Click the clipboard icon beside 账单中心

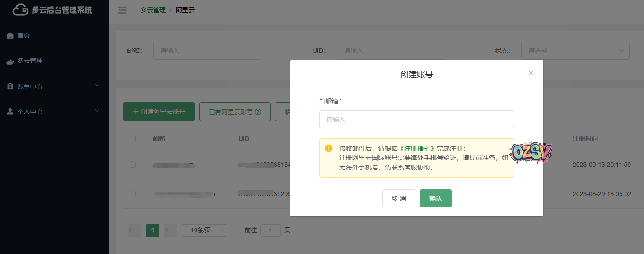10,86
